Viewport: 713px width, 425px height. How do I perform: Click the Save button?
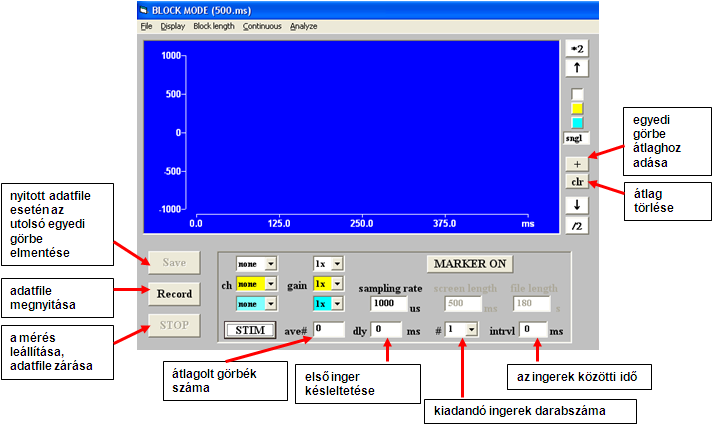[174, 262]
